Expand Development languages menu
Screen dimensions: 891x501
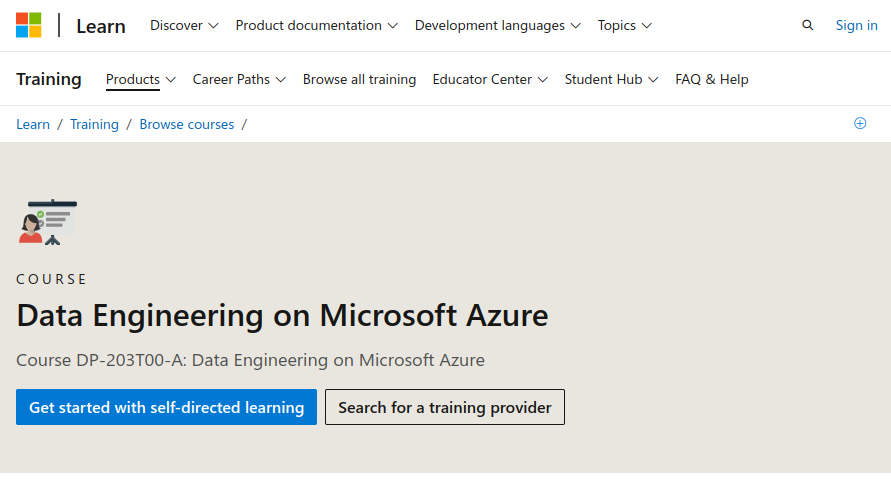click(497, 25)
